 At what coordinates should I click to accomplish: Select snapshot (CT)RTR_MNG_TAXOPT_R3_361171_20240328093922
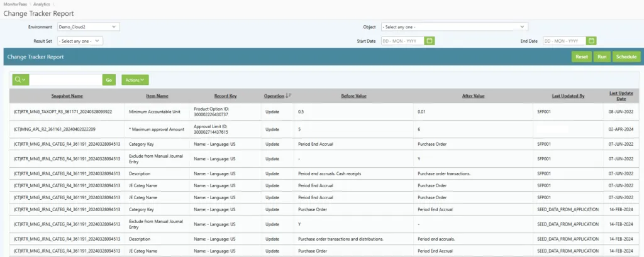click(62, 112)
